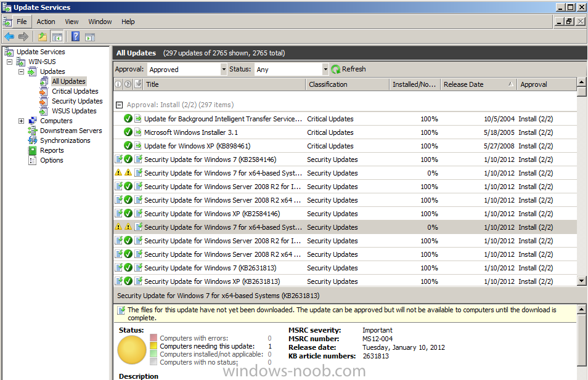Select Update for Windows XP (KB898461) row
Image resolution: width=588 pixels, height=380 pixels.
pos(345,146)
